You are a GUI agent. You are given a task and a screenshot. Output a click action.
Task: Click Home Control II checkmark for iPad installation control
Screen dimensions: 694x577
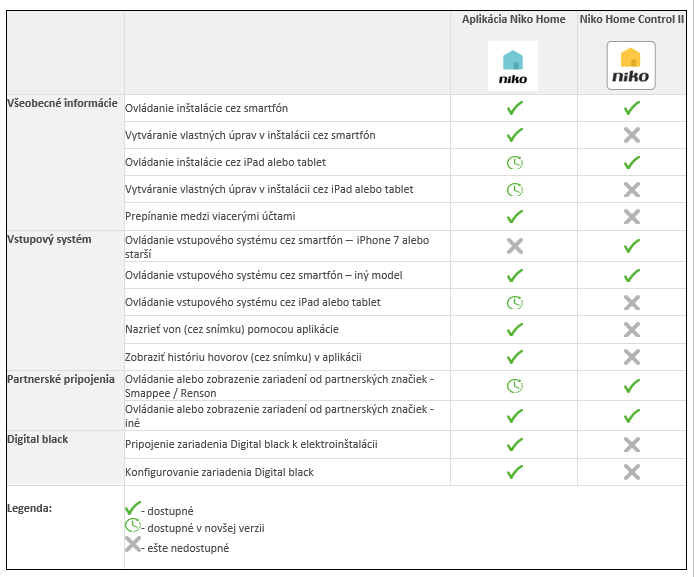(631, 162)
